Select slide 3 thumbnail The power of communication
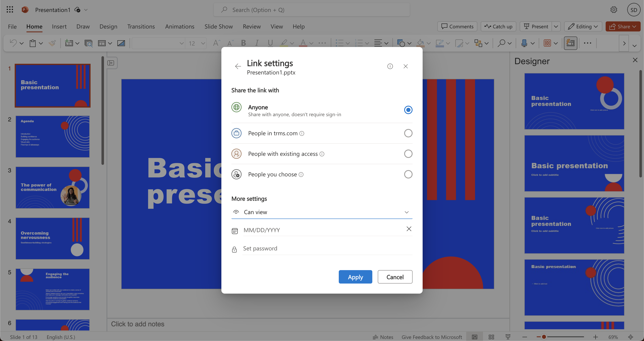Viewport: 644px width, 341px height. point(52,187)
